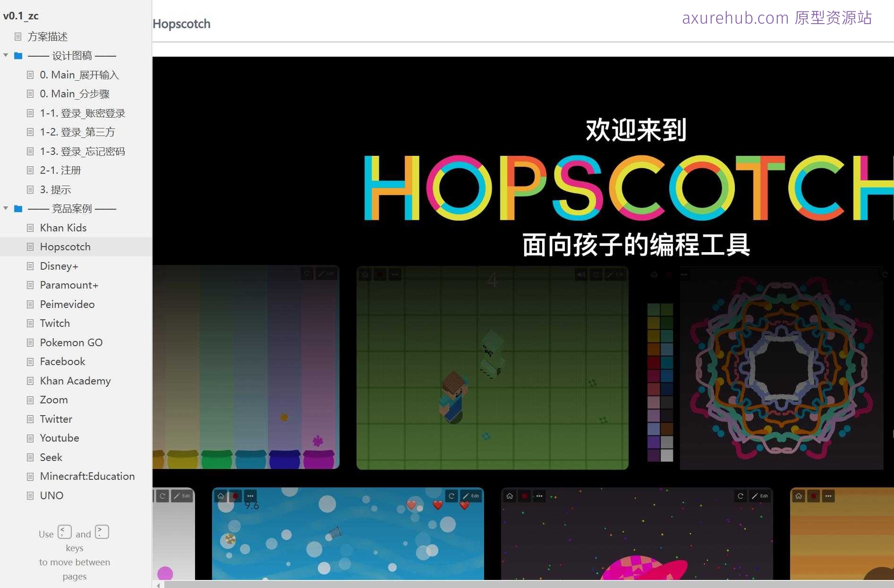Open three-dots menu on bubble game thumbnail
The height and width of the screenshot is (588, 894).
coord(250,496)
